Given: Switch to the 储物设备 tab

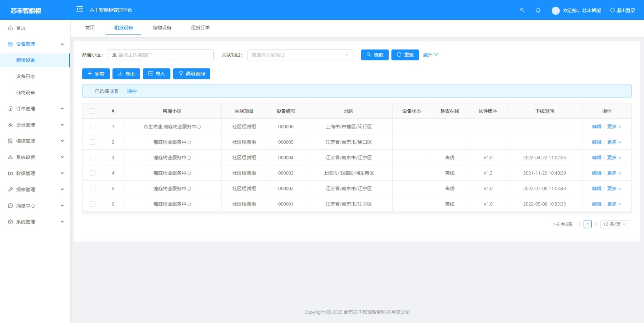Looking at the screenshot, I should pos(162,28).
